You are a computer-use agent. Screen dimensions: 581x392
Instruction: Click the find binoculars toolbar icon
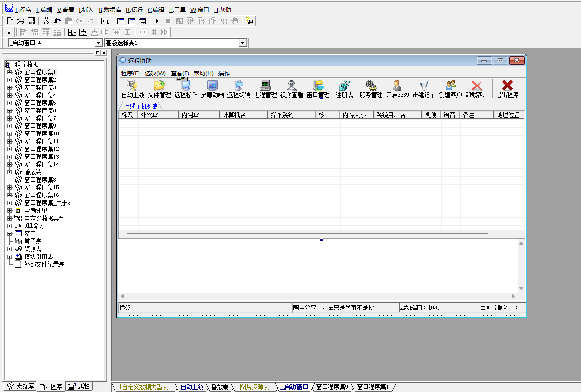point(250,21)
